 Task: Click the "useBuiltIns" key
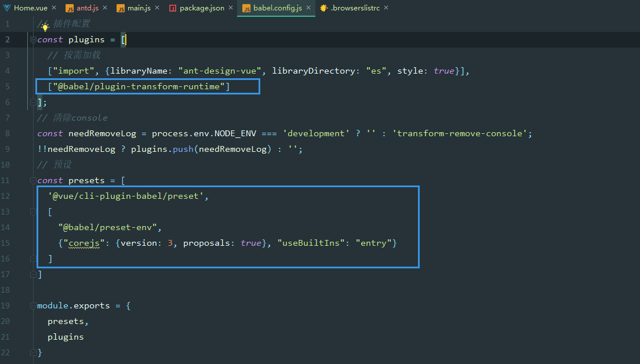311,243
